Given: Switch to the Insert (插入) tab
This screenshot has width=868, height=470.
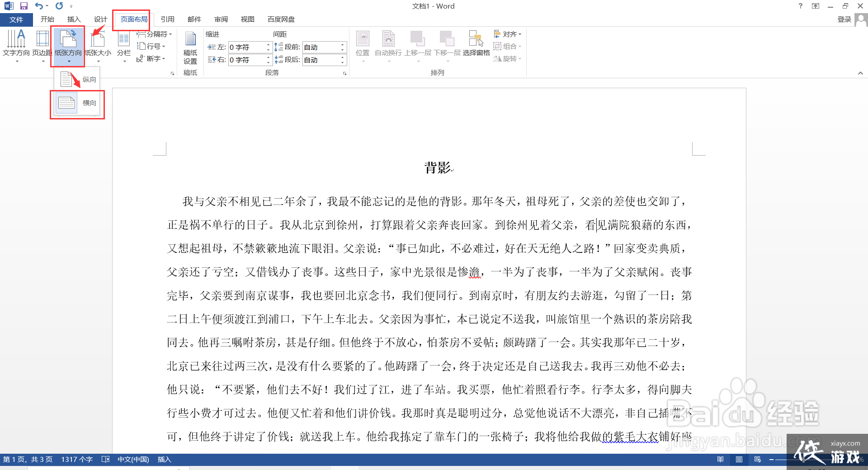Looking at the screenshot, I should 74,19.
